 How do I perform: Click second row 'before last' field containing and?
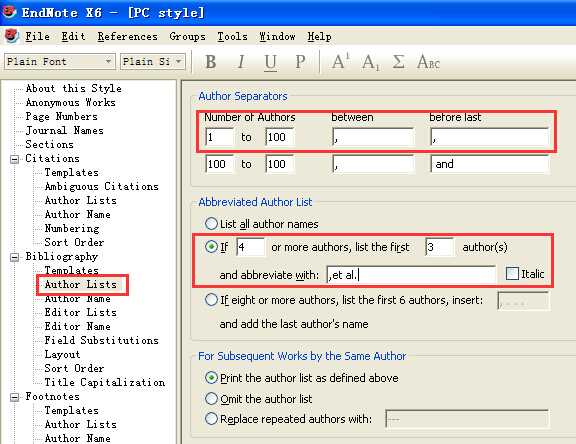pyautogui.click(x=490, y=164)
